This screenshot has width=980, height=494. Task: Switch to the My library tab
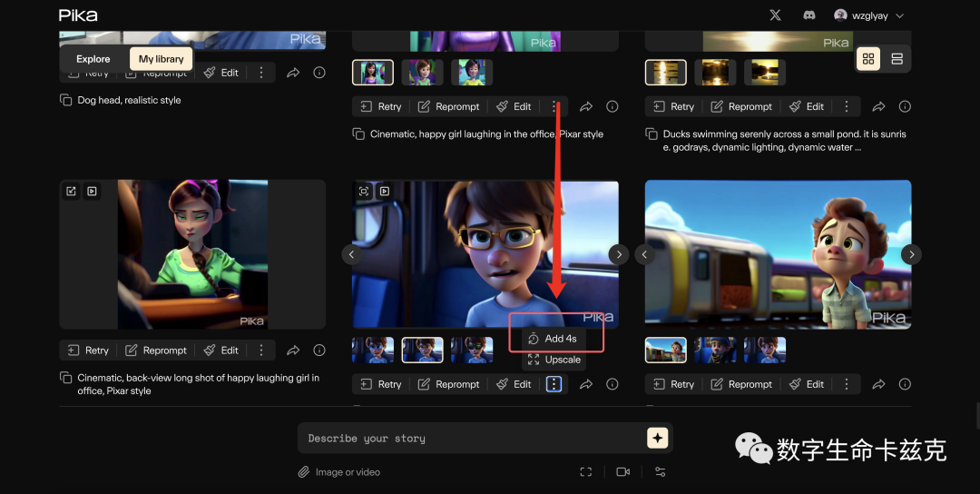coord(162,59)
